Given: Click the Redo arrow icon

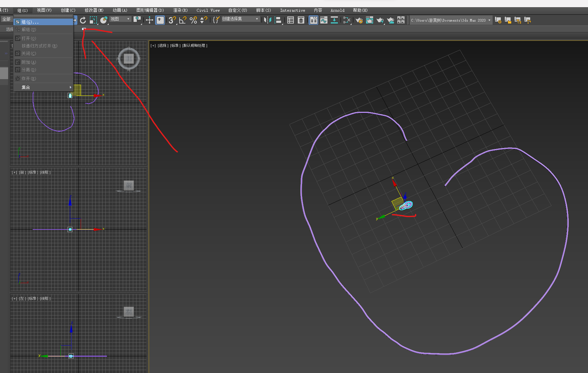Looking at the screenshot, I should [x=83, y=20].
